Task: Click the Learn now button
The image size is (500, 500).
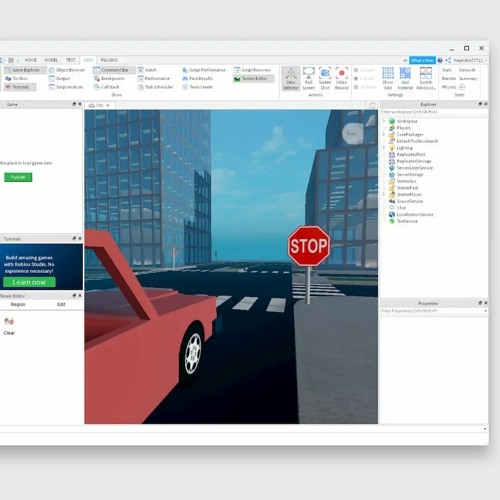Action: click(x=29, y=282)
